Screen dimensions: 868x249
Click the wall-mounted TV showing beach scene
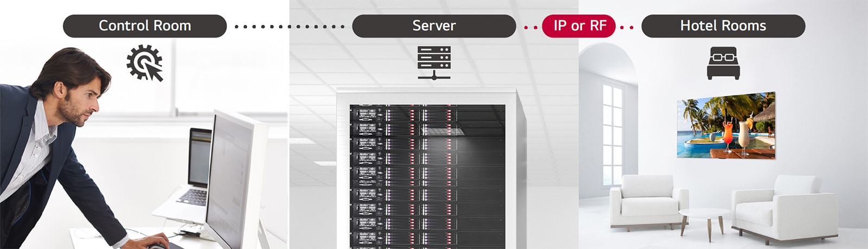[726, 126]
